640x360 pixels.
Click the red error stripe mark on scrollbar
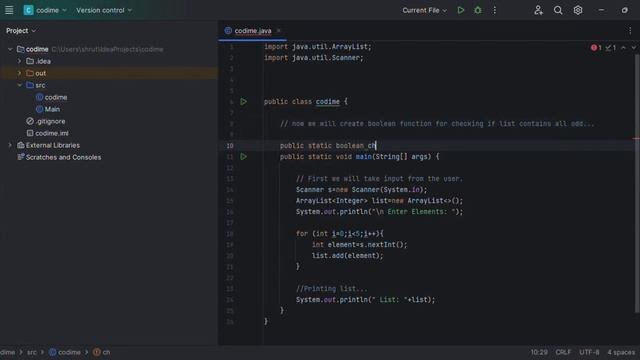pyautogui.click(x=636, y=138)
